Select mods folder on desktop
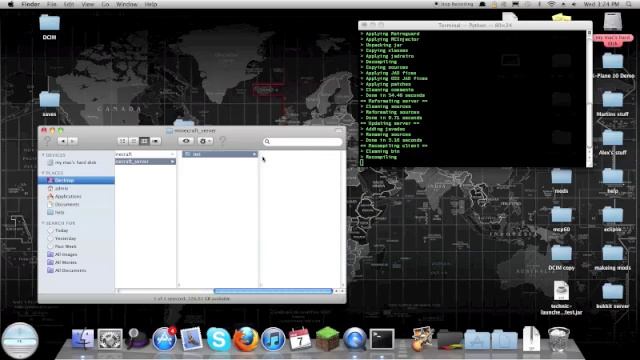640x360 pixels. [562, 181]
